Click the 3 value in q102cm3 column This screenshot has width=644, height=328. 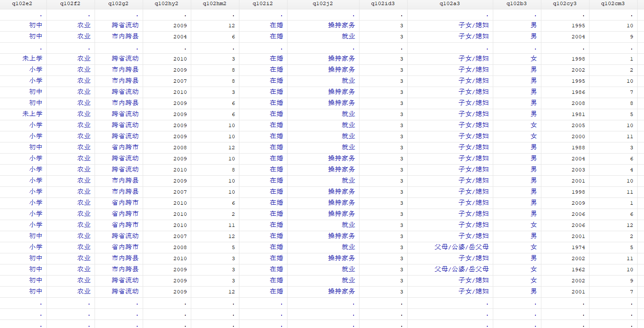click(632, 148)
